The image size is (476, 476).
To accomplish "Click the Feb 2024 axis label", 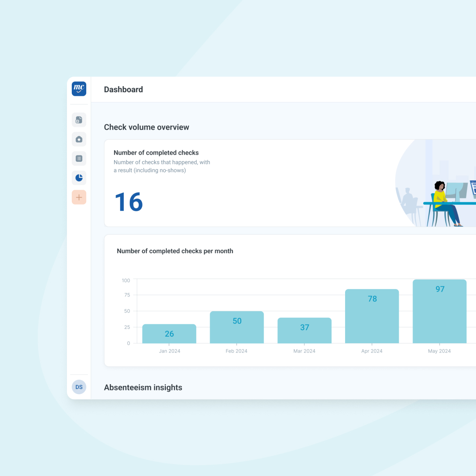I will [237, 351].
